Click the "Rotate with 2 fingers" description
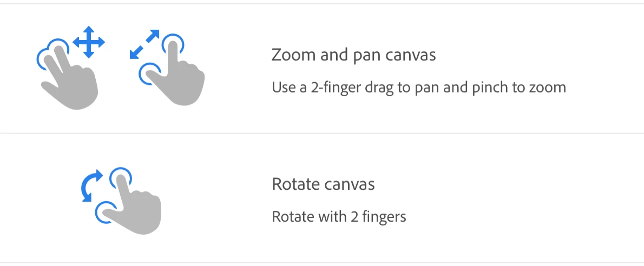 point(339,217)
